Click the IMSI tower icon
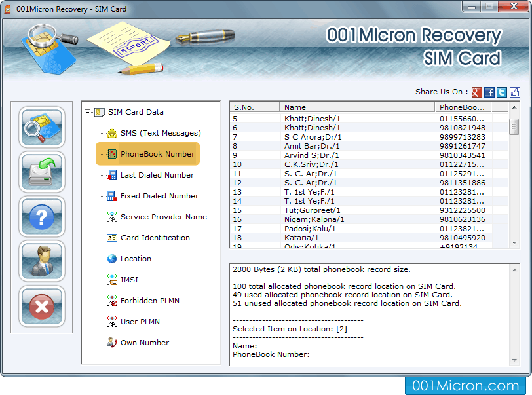The image size is (532, 395). pos(112,280)
